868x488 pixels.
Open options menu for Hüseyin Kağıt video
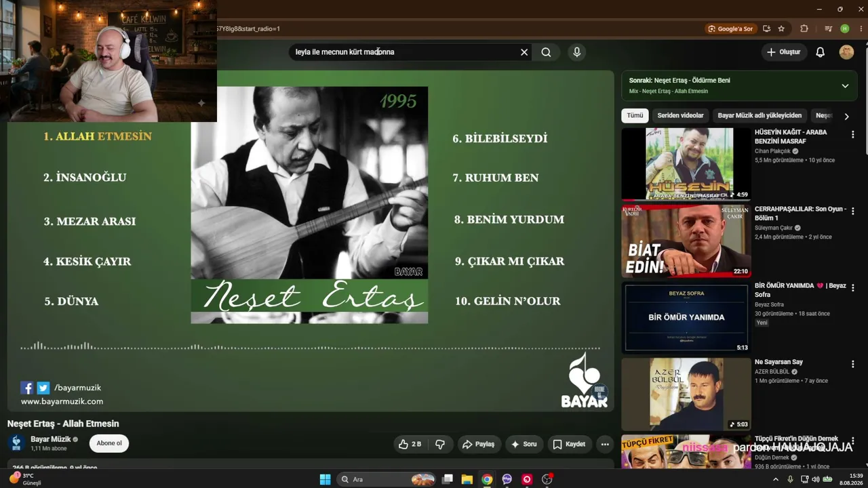coord(853,135)
